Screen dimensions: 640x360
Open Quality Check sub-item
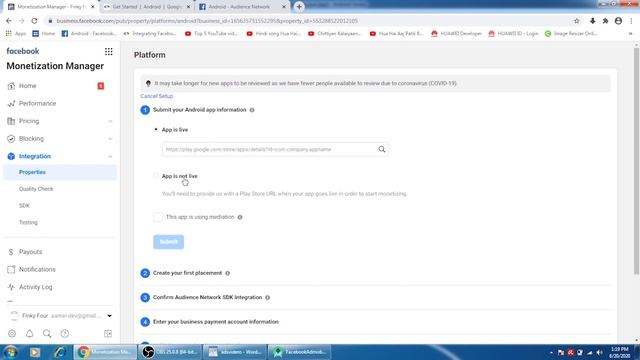(36, 189)
